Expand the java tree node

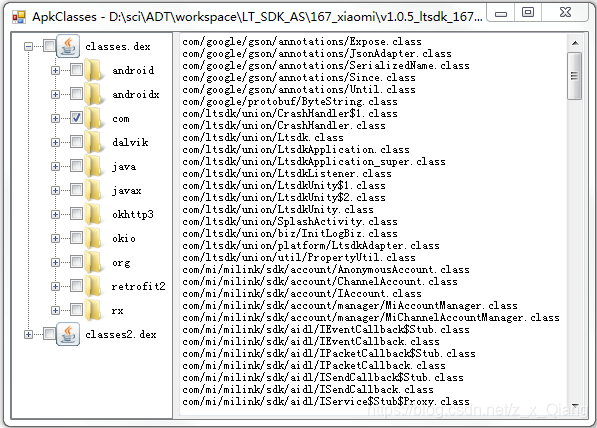pos(55,166)
